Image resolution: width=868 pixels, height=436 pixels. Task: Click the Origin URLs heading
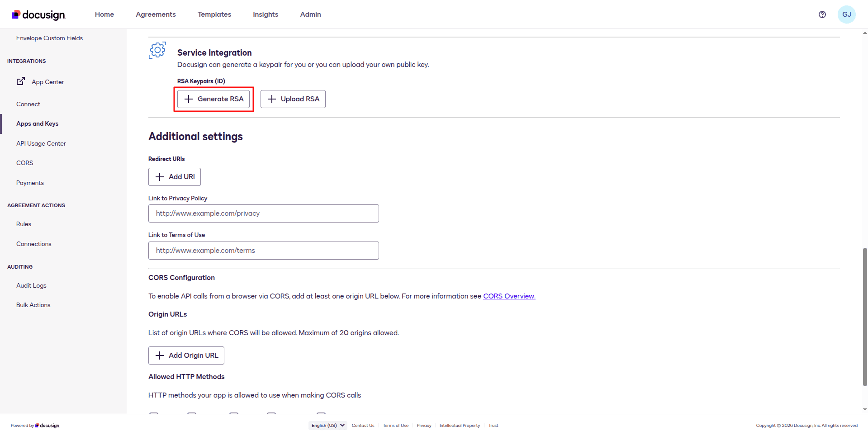point(168,314)
